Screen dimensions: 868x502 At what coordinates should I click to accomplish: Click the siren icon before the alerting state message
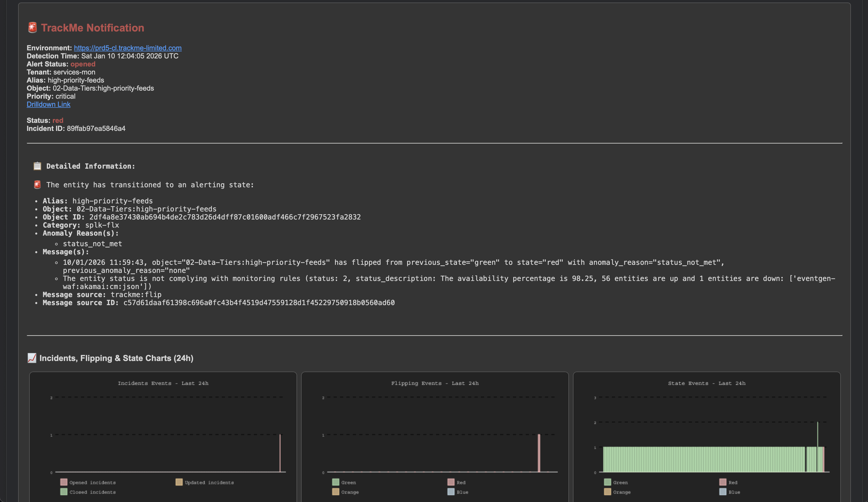[x=37, y=185]
